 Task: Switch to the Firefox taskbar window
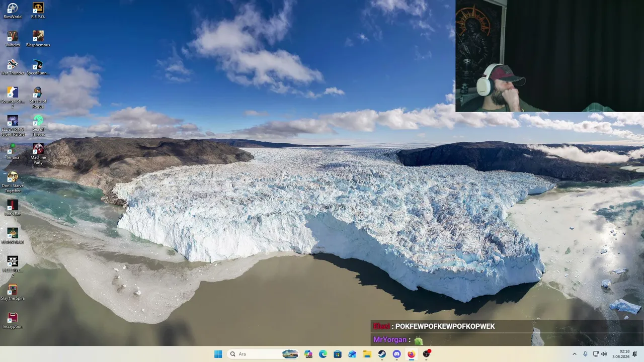411,354
